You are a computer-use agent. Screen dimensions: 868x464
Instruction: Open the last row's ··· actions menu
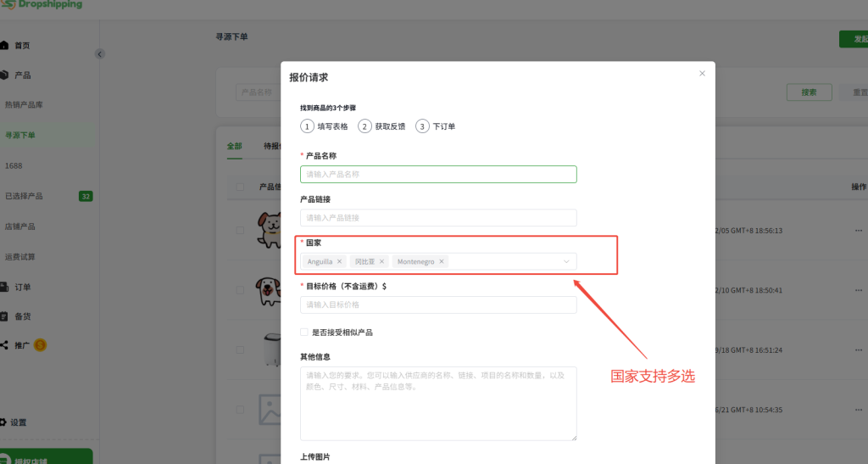click(859, 409)
